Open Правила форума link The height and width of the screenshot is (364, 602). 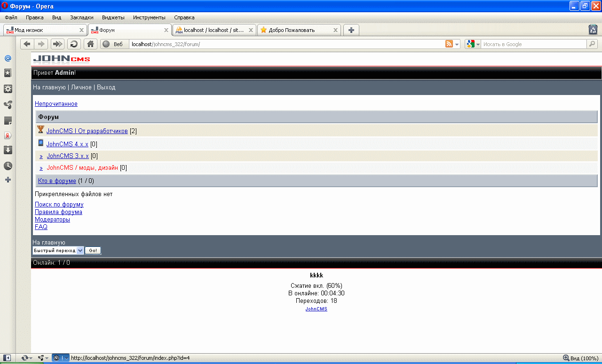point(58,212)
